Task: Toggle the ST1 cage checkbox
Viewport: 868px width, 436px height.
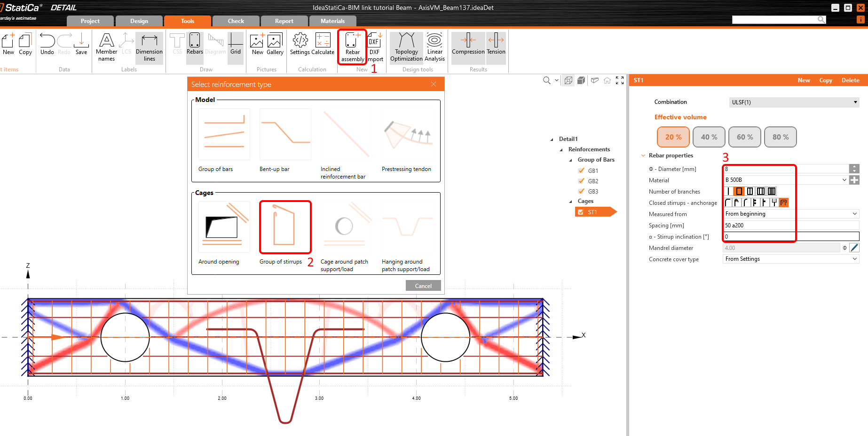Action: 581,212
